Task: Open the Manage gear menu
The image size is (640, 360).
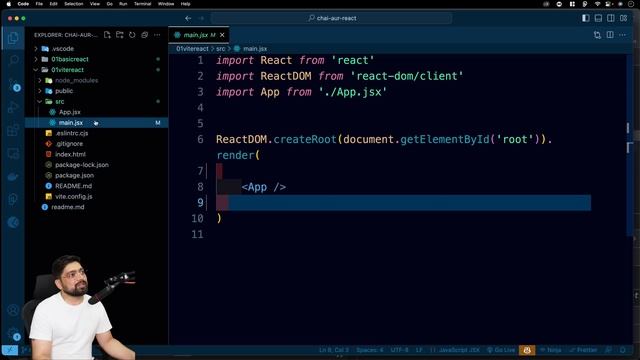Action: (x=13, y=334)
